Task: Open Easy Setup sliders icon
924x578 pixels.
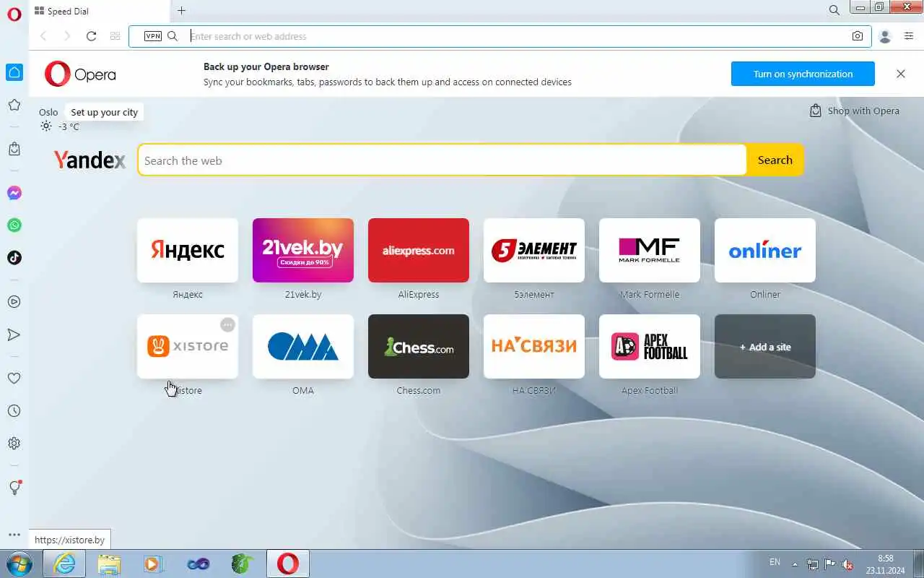Action: click(909, 36)
